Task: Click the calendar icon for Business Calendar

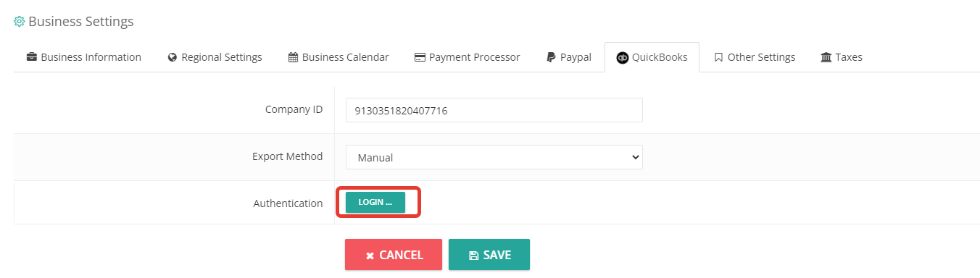Action: click(293, 57)
